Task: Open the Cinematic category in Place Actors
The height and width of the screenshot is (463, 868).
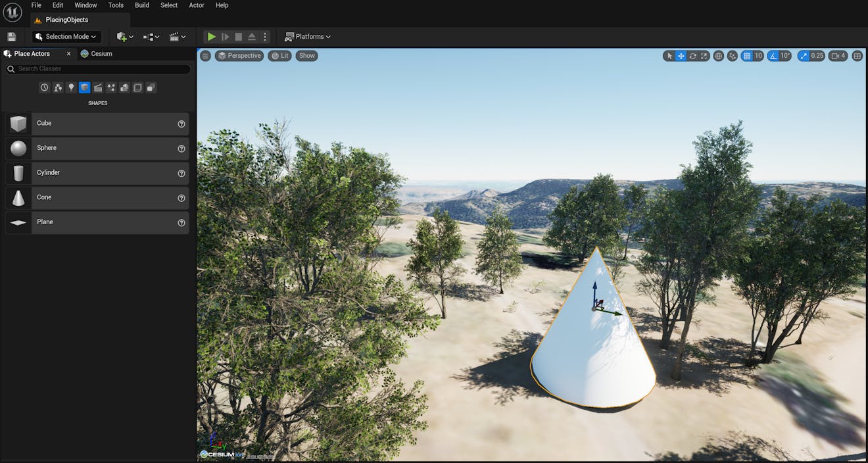Action: click(x=97, y=87)
